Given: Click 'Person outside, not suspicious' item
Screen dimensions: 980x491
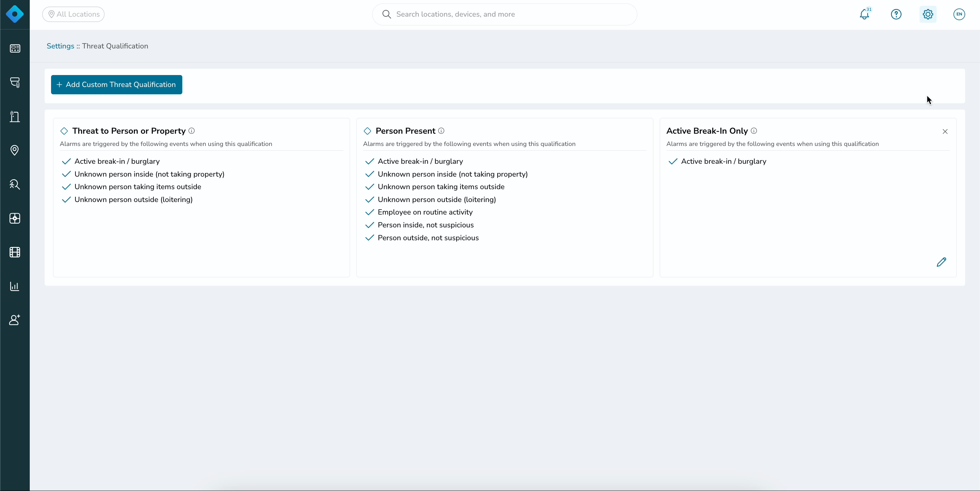Looking at the screenshot, I should (x=428, y=238).
